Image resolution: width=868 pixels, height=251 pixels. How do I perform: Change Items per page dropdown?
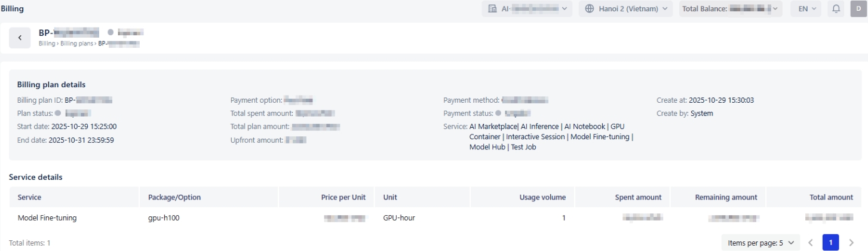tap(760, 243)
